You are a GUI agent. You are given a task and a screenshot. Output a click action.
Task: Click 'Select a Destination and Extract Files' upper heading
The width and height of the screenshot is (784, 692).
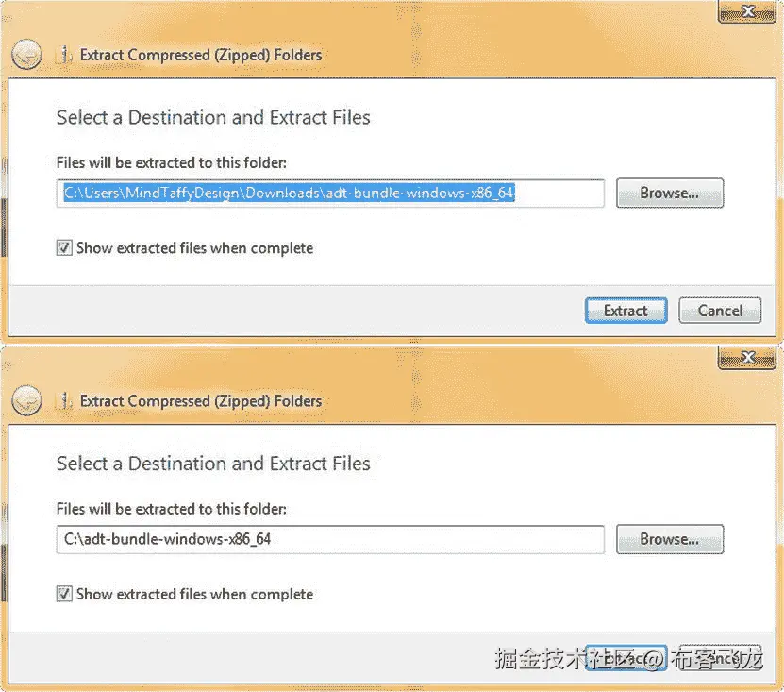coord(213,118)
